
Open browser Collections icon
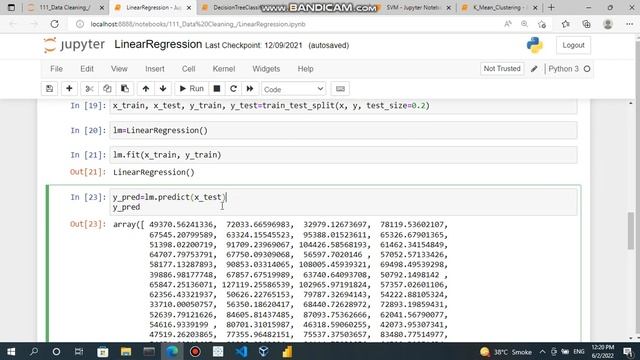point(587,24)
